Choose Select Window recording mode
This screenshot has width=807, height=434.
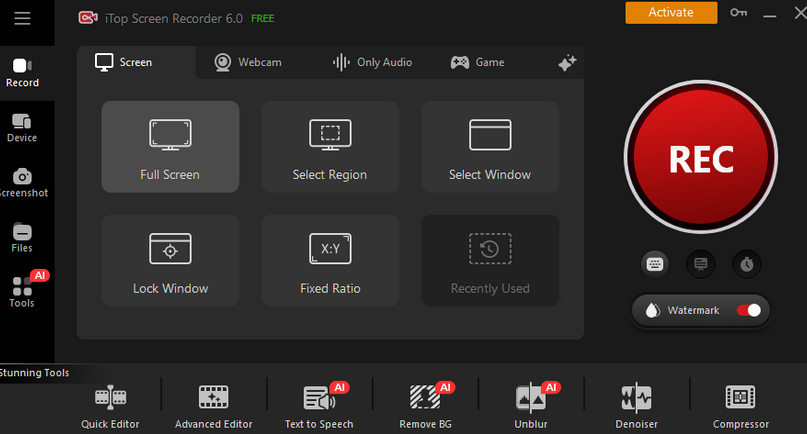pos(490,147)
